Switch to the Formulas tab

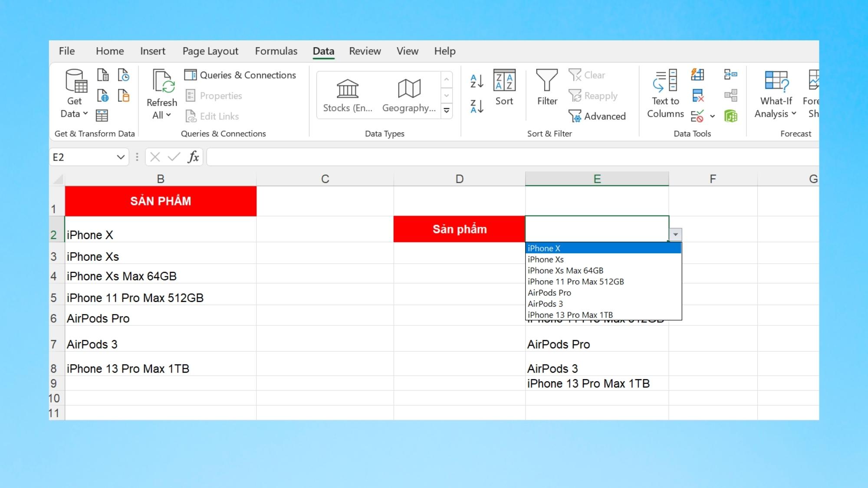tap(276, 51)
